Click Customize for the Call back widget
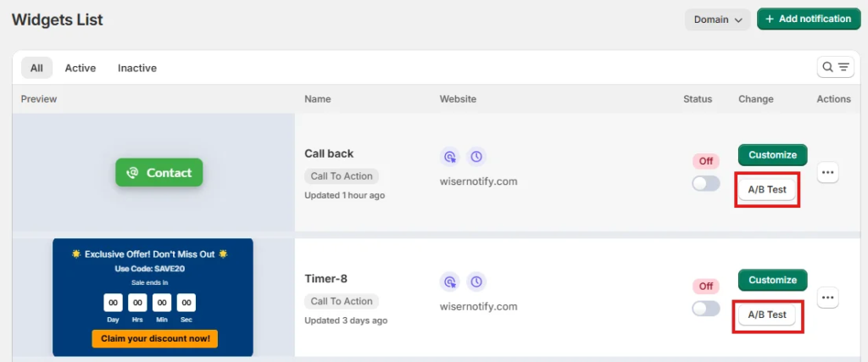The image size is (868, 362). coord(772,155)
